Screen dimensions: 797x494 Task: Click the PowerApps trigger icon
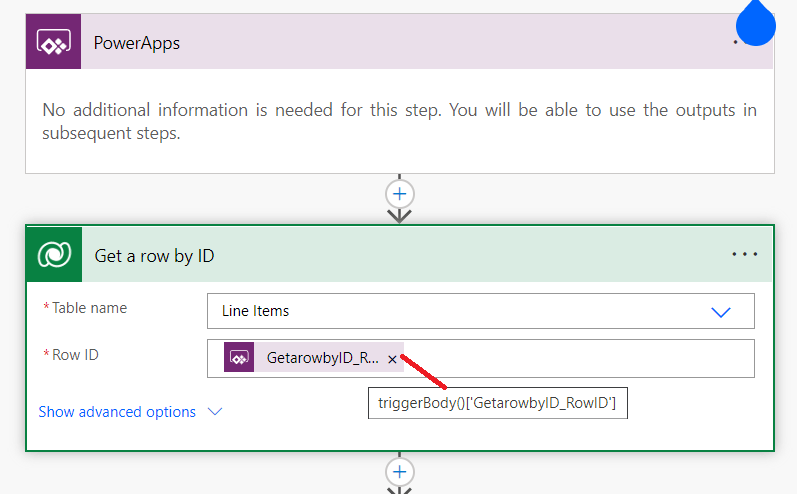click(53, 42)
